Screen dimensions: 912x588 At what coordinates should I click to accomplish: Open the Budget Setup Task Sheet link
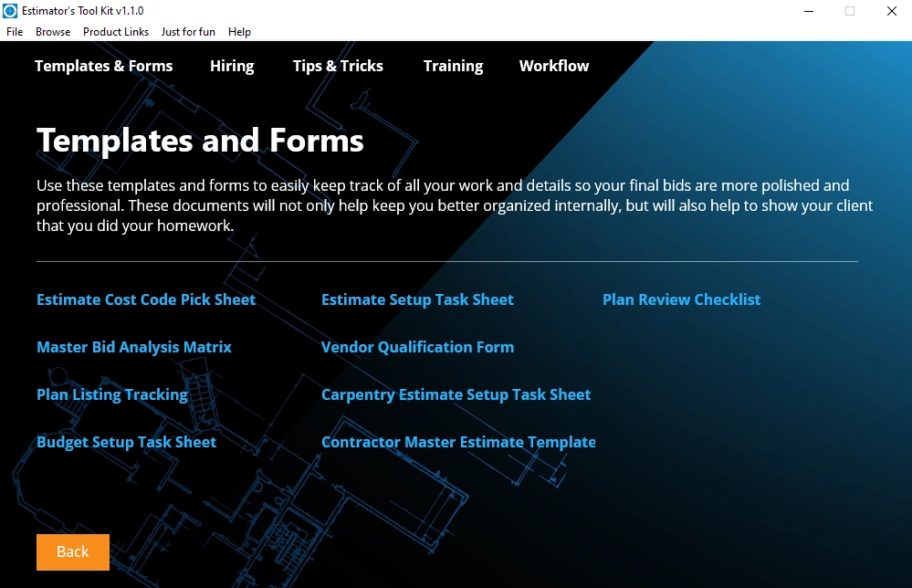point(126,442)
